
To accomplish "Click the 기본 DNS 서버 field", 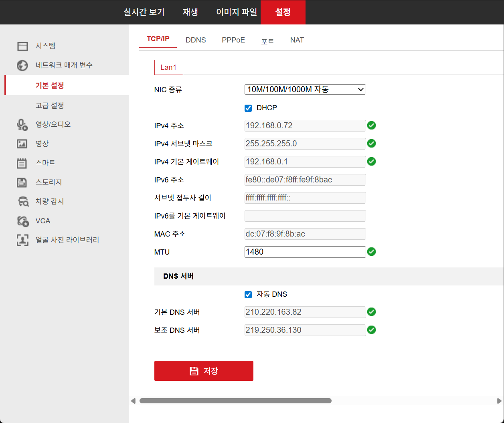I will tap(305, 312).
